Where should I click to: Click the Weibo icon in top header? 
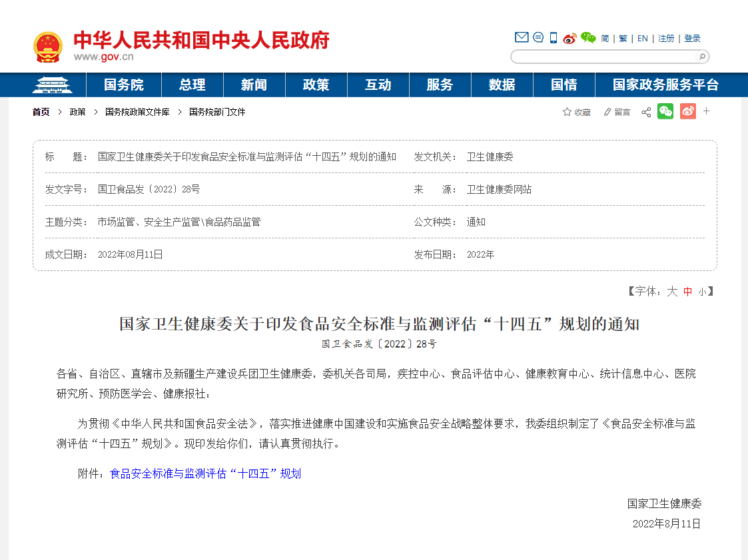click(x=569, y=39)
